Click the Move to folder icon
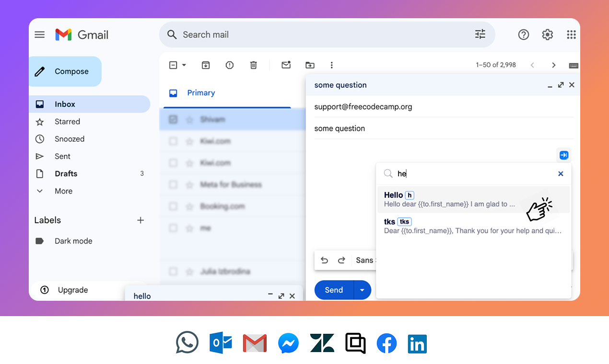 coord(310,65)
